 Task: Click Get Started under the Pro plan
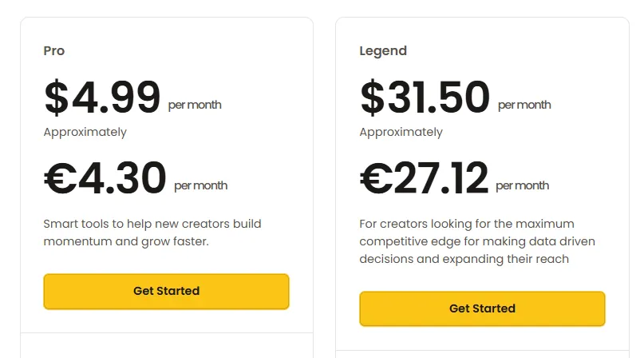coord(166,292)
